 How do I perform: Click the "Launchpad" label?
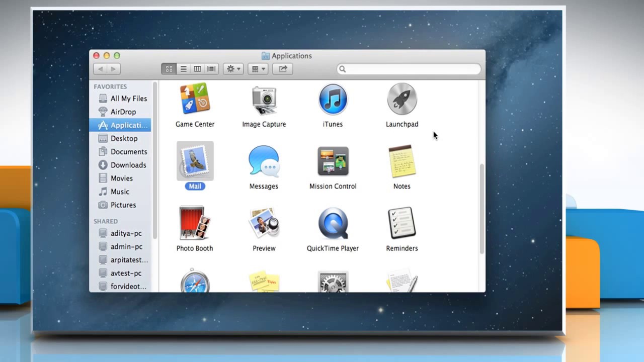click(401, 124)
